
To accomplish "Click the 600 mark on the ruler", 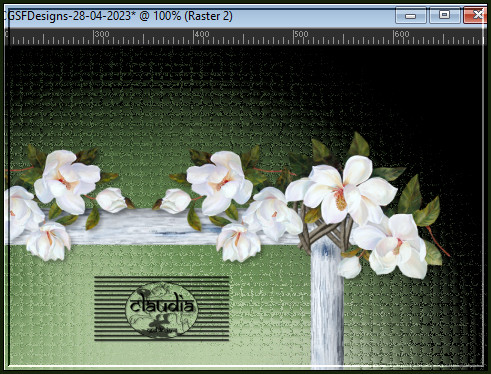I will [401, 34].
